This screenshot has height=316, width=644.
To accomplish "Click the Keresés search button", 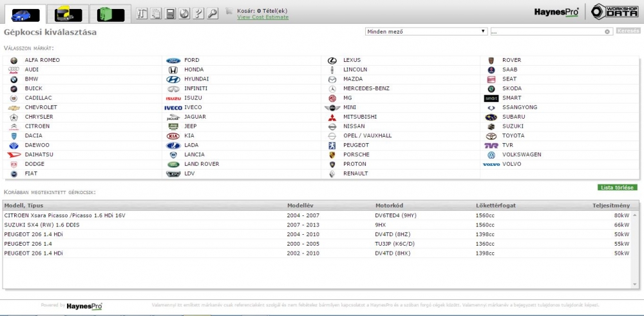I will (628, 31).
